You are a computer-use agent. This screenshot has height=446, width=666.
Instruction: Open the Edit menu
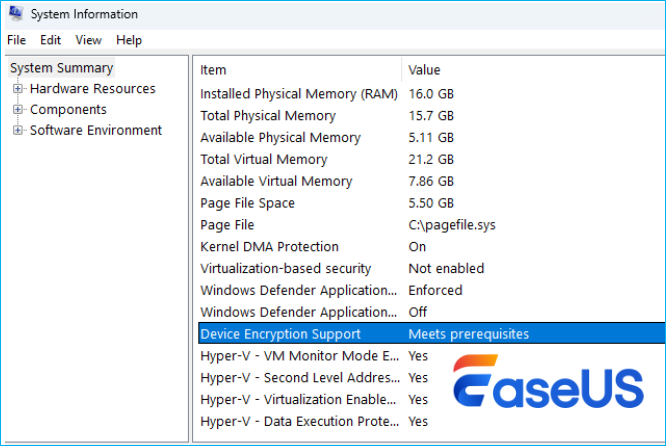(50, 40)
